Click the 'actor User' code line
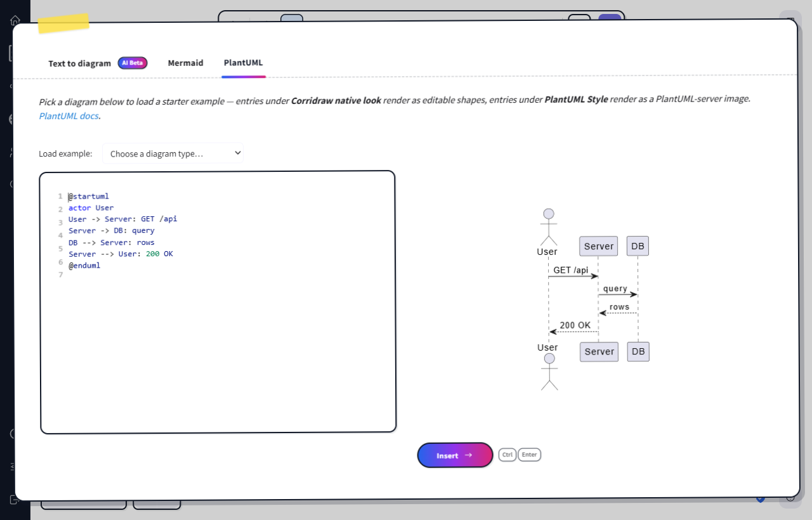812x520 pixels. tap(91, 208)
